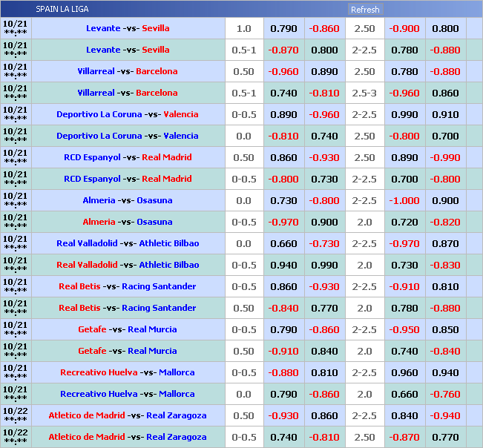Image resolution: width=483 pixels, height=448 pixels.
Task: Click 0.660 odds for Real Valladolid vs Athletic Bilbao
Action: [x=283, y=244]
